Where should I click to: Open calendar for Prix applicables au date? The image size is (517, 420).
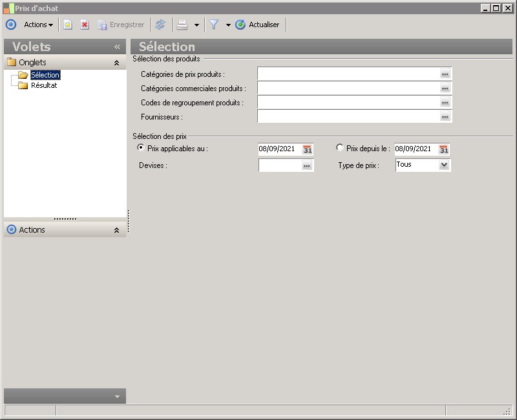coord(308,150)
